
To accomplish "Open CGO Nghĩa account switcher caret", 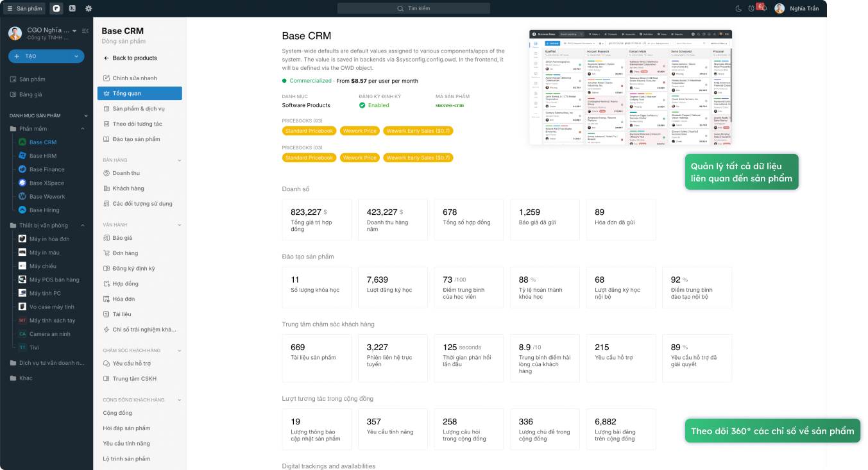I will pos(74,31).
